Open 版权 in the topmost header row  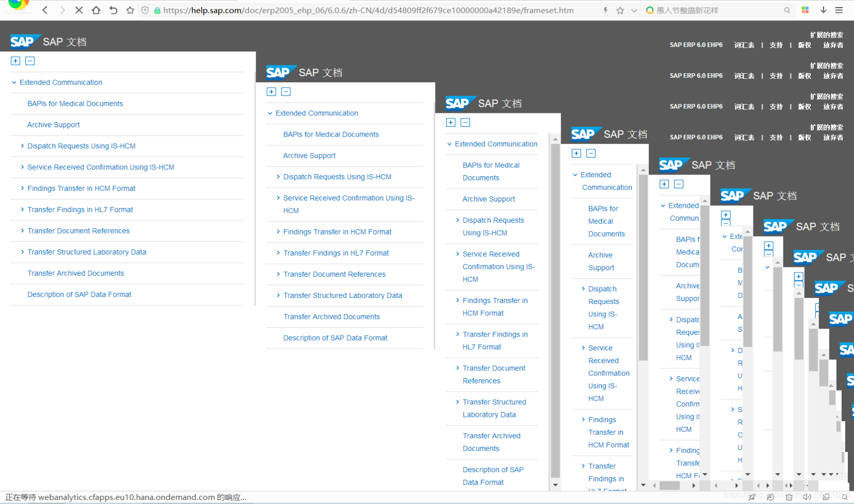[804, 45]
